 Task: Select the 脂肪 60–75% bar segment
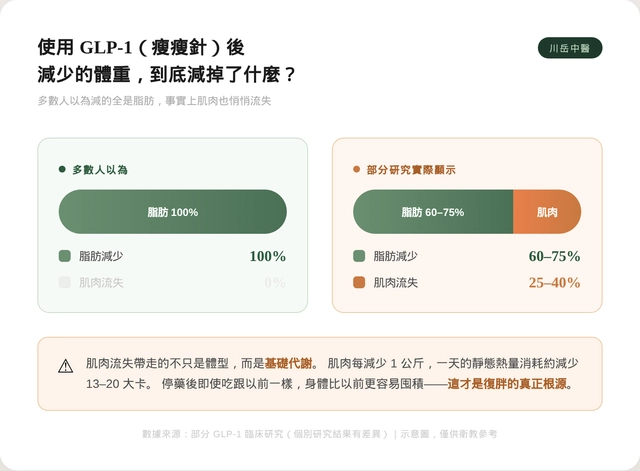coord(432,212)
